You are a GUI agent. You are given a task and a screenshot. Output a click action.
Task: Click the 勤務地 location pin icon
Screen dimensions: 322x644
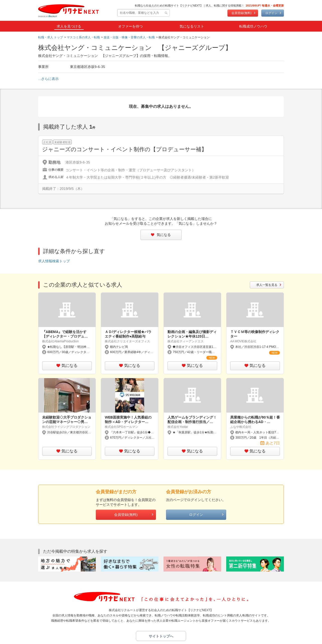[45, 162]
